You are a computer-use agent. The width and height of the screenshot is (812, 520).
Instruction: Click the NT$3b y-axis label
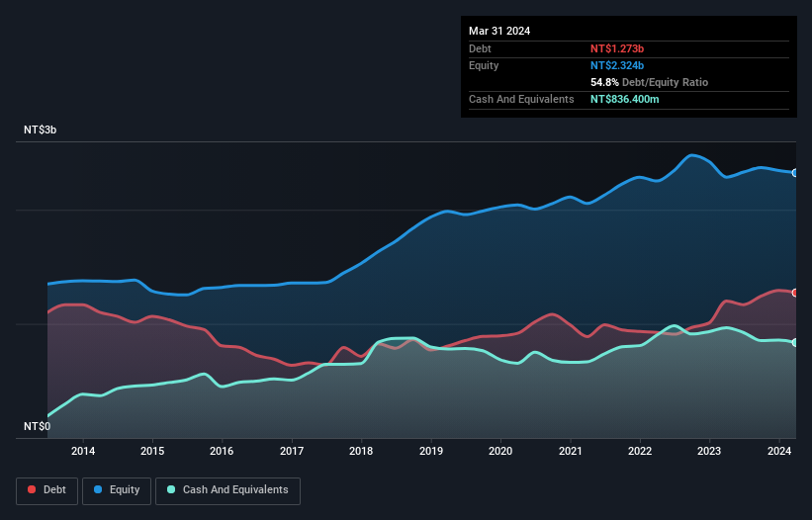(40, 130)
